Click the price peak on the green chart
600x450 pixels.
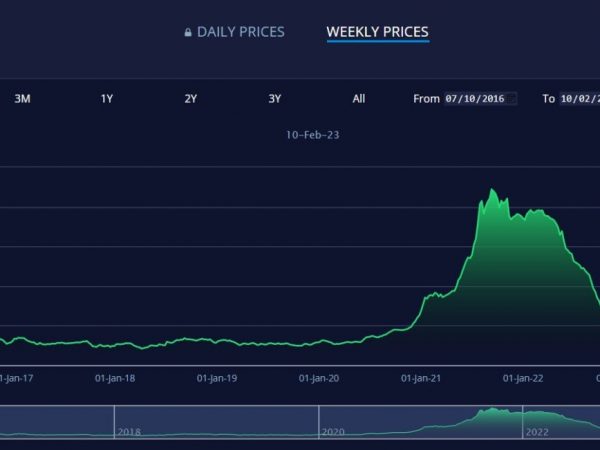[x=492, y=189]
